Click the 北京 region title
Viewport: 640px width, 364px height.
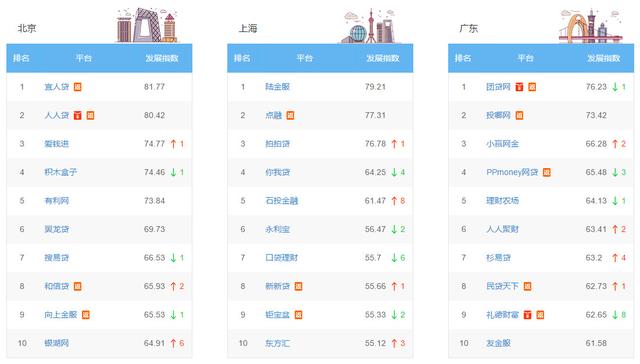27,28
